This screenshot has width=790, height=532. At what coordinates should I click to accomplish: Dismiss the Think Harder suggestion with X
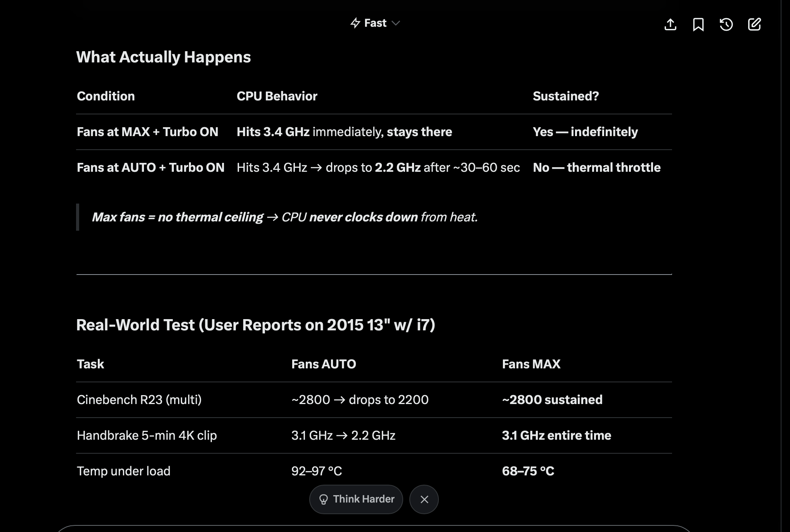[424, 499]
